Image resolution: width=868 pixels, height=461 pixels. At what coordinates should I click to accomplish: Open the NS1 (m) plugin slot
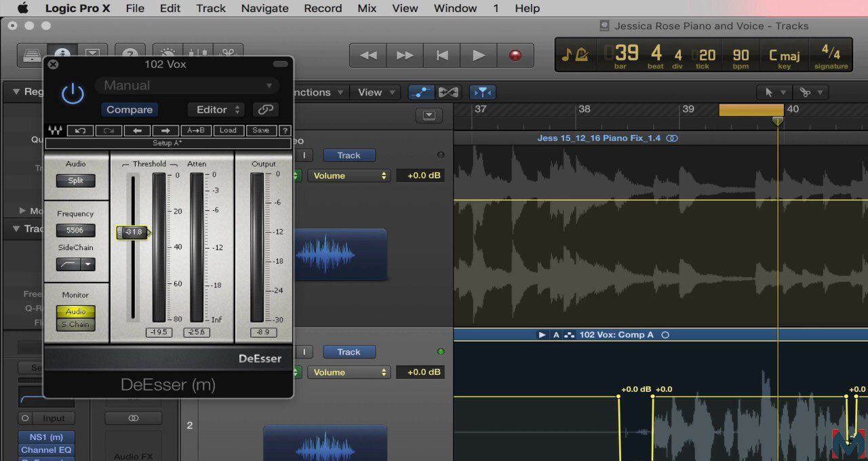47,437
